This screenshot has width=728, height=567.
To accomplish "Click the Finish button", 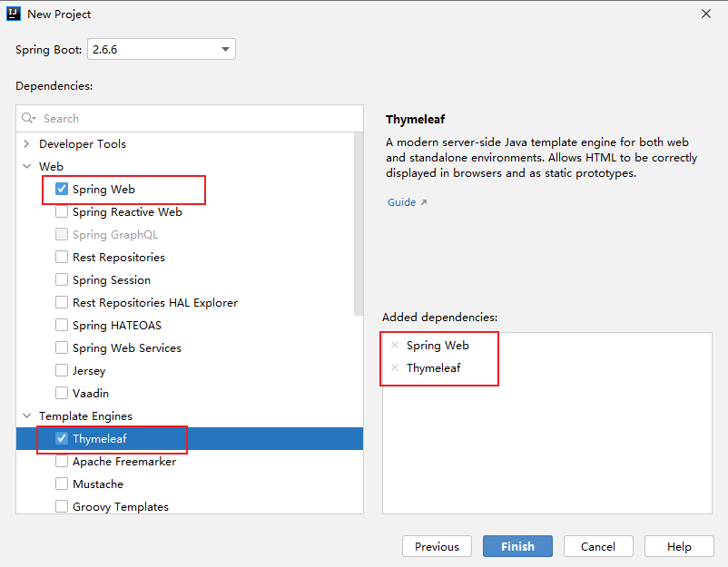I will pos(516,546).
